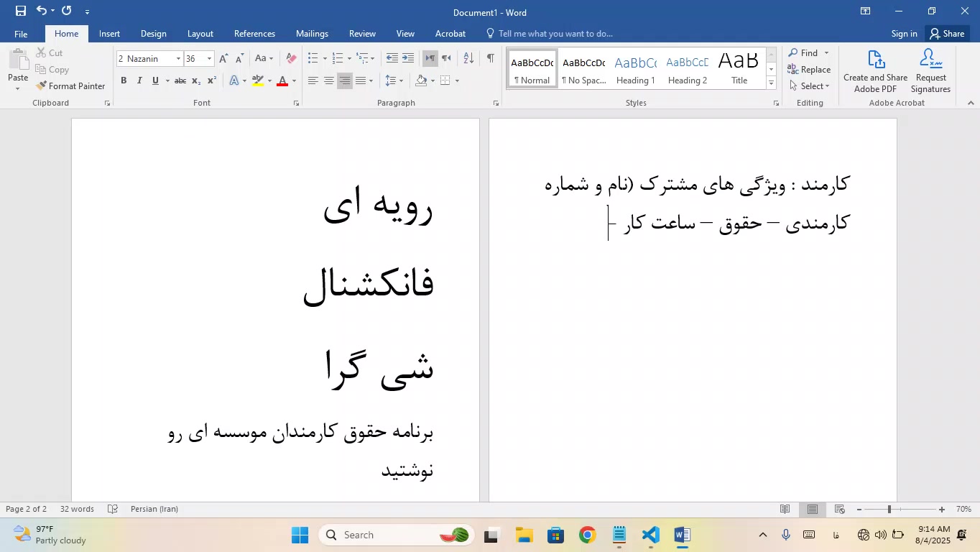Viewport: 980px width, 552px height.
Task: Switch to the Insert tab
Action: 109,34
